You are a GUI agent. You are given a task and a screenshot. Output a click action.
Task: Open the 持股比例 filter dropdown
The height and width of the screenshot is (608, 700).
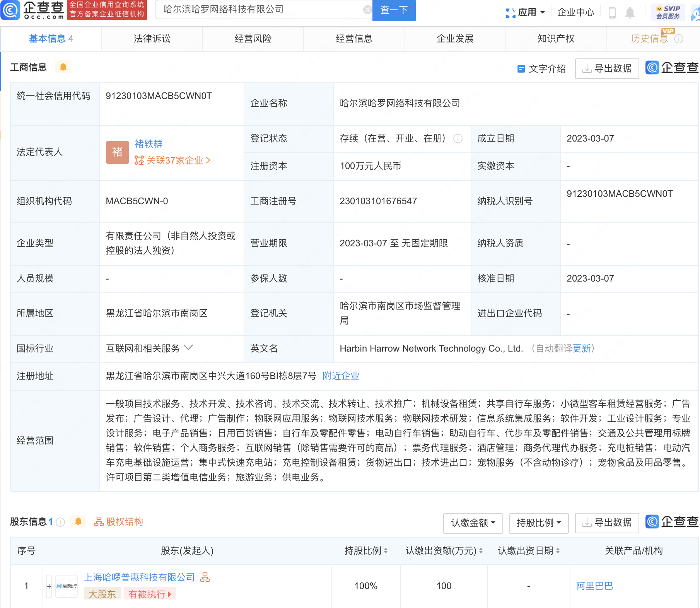[x=539, y=523]
